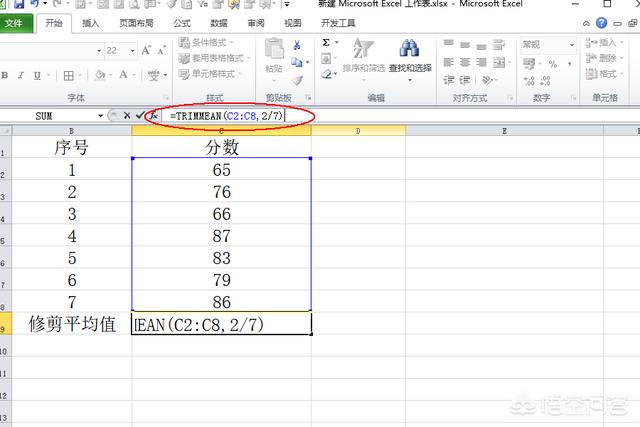Click the 文 phonetic guide icon

[x=154, y=76]
